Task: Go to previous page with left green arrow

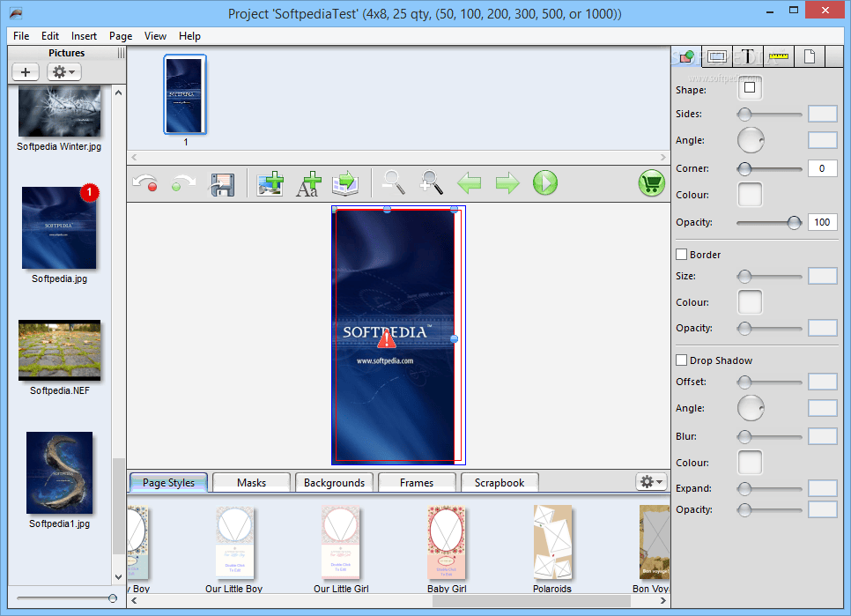Action: click(469, 183)
